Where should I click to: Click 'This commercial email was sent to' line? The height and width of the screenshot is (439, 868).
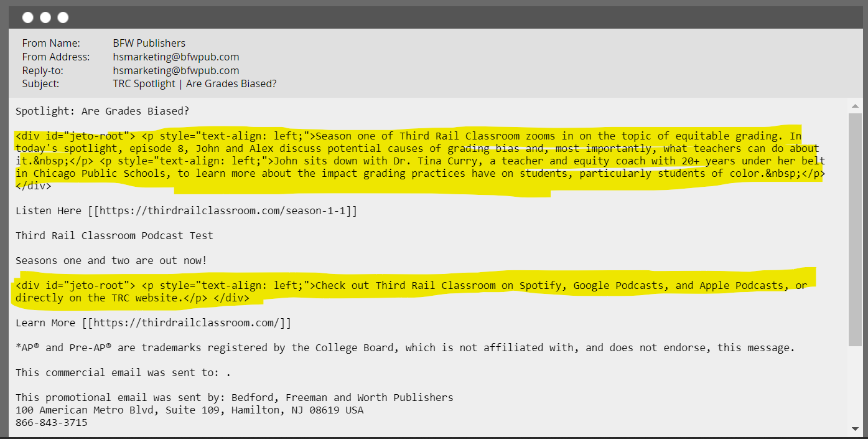[x=123, y=373]
